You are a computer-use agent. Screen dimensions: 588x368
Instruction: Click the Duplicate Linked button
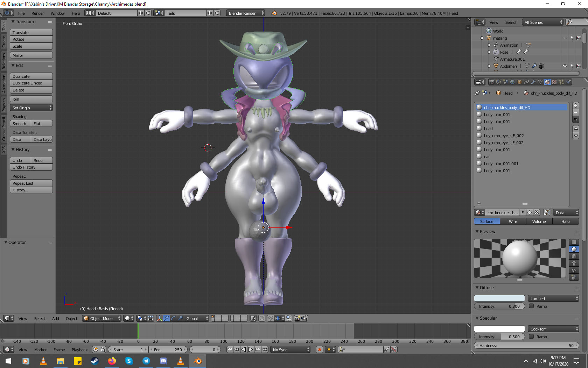(31, 83)
